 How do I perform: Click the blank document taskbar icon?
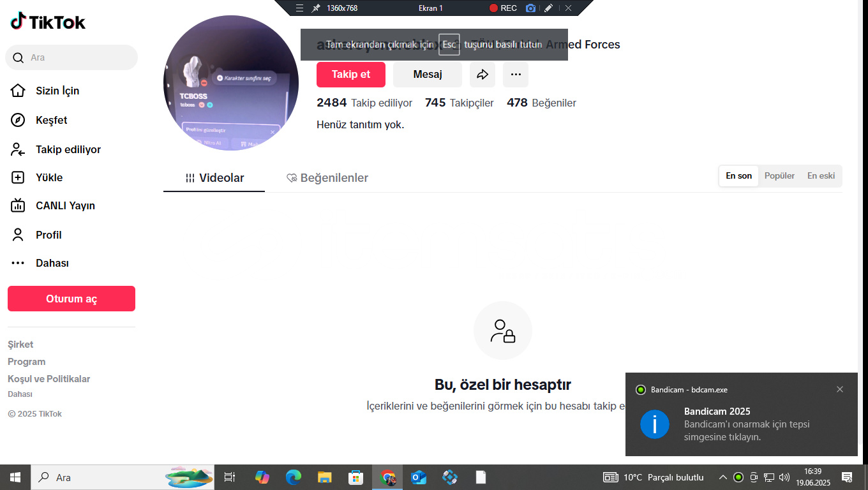481,477
